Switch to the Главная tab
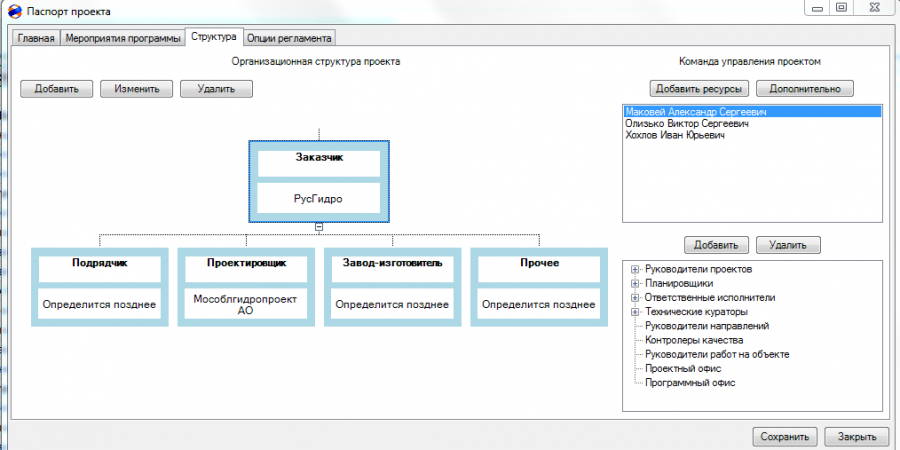This screenshot has height=450, width=900. (x=36, y=38)
